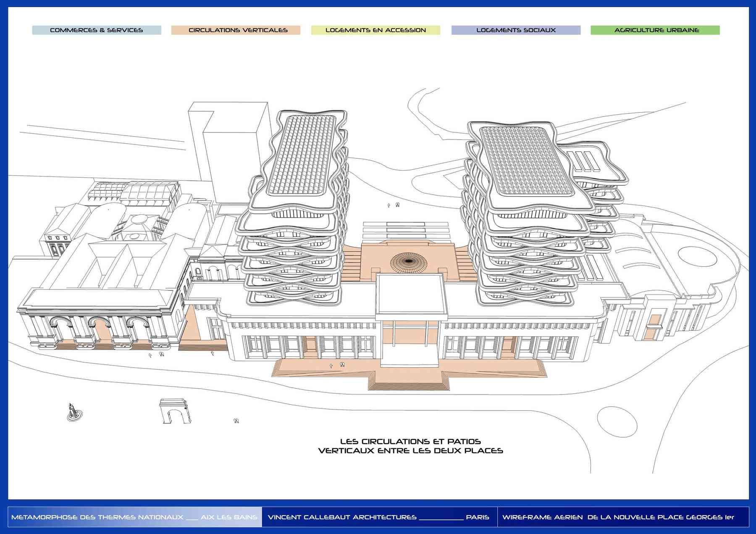Select the gridded roof of the left tower
This screenshot has height=534, width=756.
click(x=302, y=155)
